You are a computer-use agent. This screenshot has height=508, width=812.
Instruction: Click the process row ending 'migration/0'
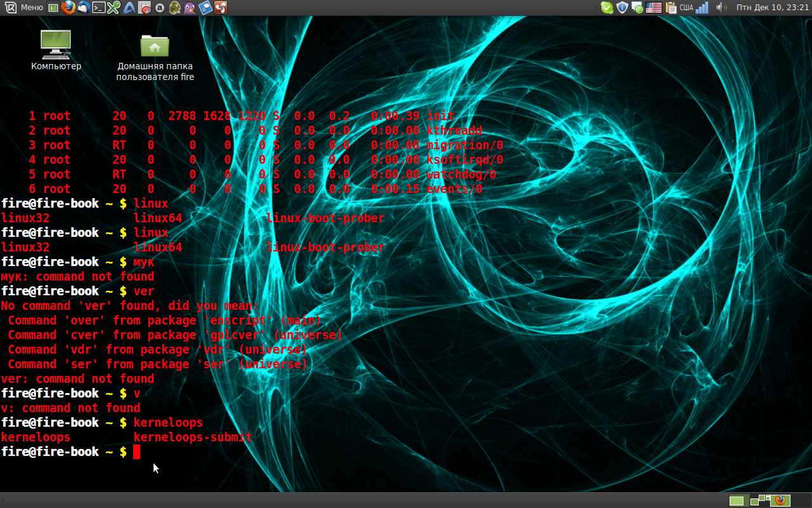pos(266,145)
